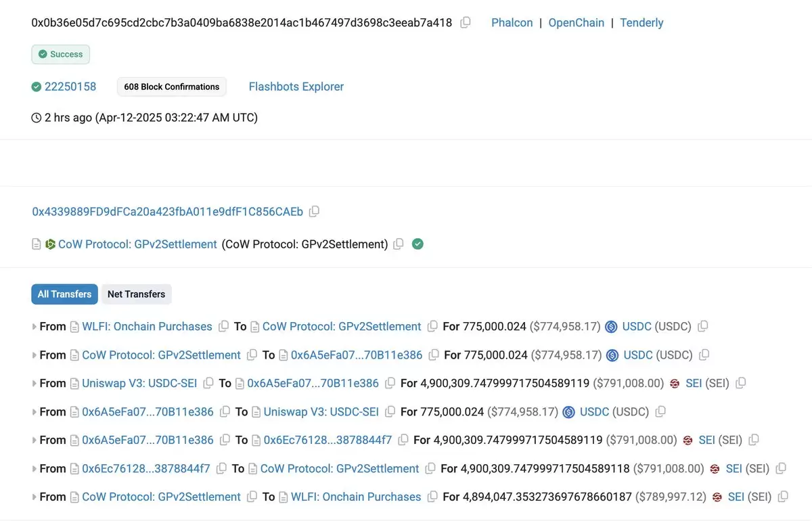The width and height of the screenshot is (812, 521).
Task: Copy USDC token address in WLFI-to-CoW row
Action: (703, 326)
